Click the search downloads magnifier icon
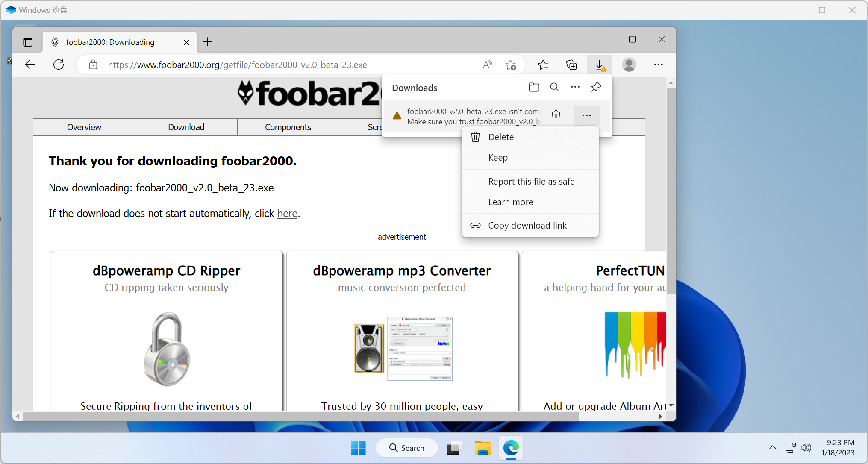This screenshot has width=868, height=464. (554, 88)
